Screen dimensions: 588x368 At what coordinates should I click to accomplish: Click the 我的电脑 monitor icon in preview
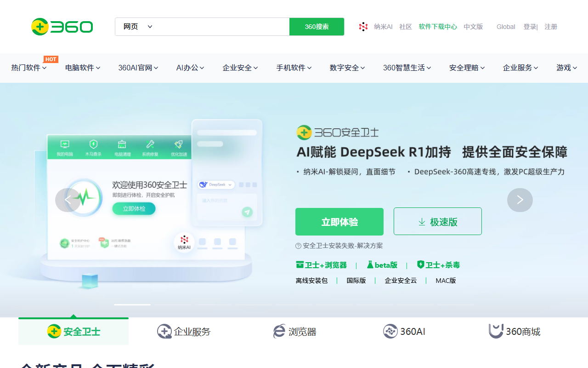pos(65,144)
